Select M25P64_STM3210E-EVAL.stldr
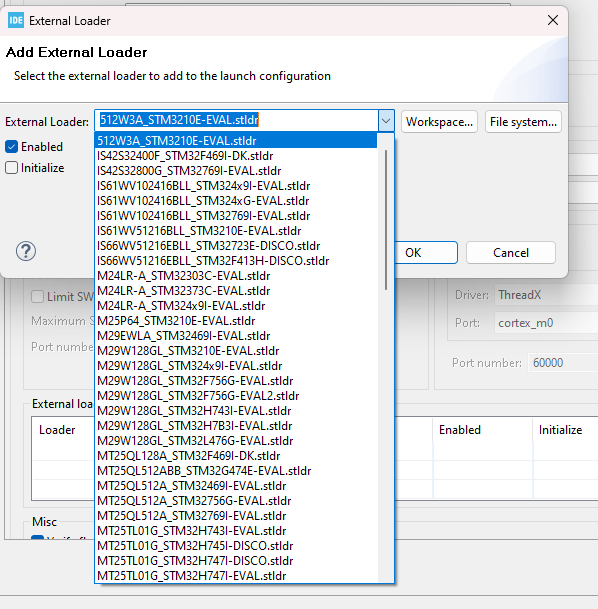Screen dimensions: 598x609 236,321
